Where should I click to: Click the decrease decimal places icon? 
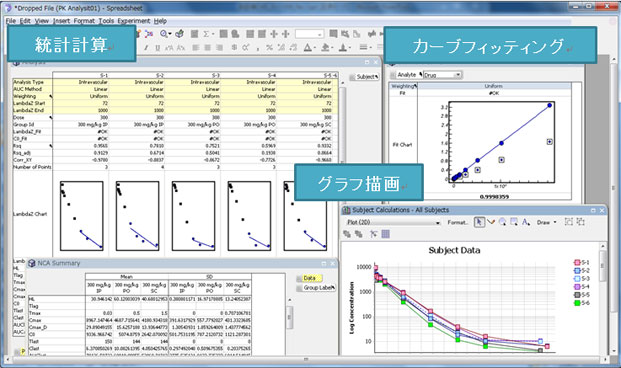pyautogui.click(x=293, y=48)
